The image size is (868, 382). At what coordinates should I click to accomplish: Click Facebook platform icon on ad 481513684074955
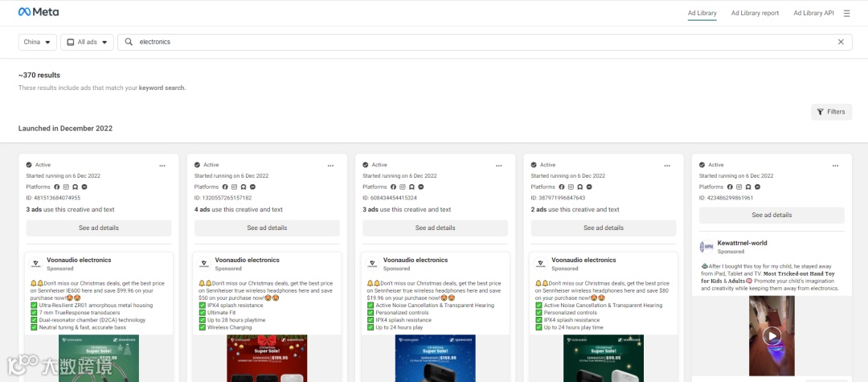pos(57,187)
